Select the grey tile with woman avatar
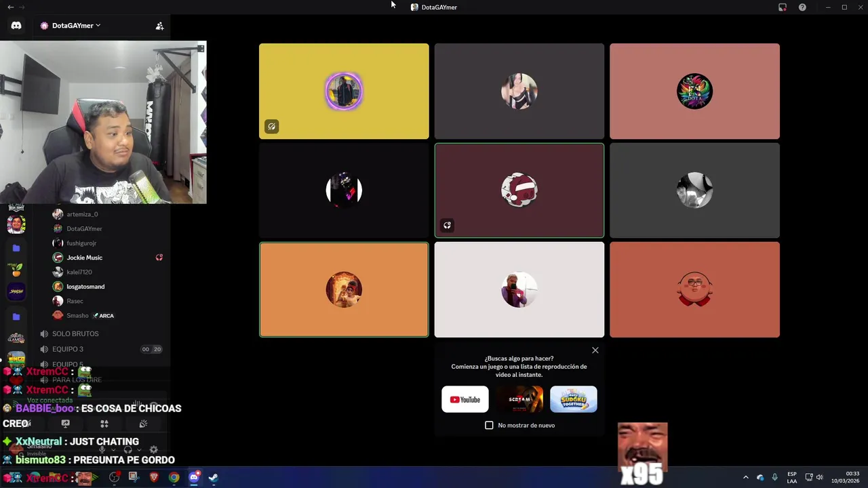The image size is (868, 488). pos(519,91)
